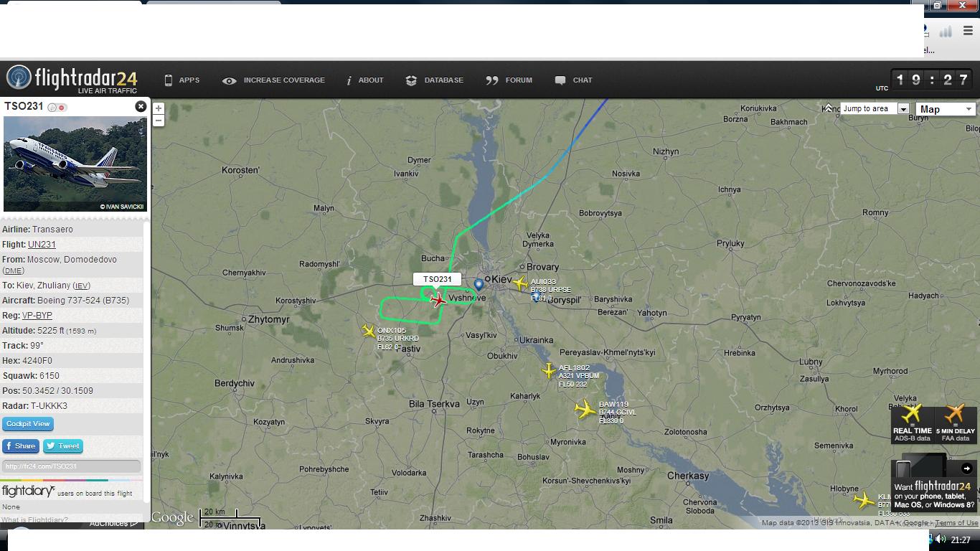Select the red TSO231 aircraft icon
The height and width of the screenshot is (551, 980).
[438, 300]
